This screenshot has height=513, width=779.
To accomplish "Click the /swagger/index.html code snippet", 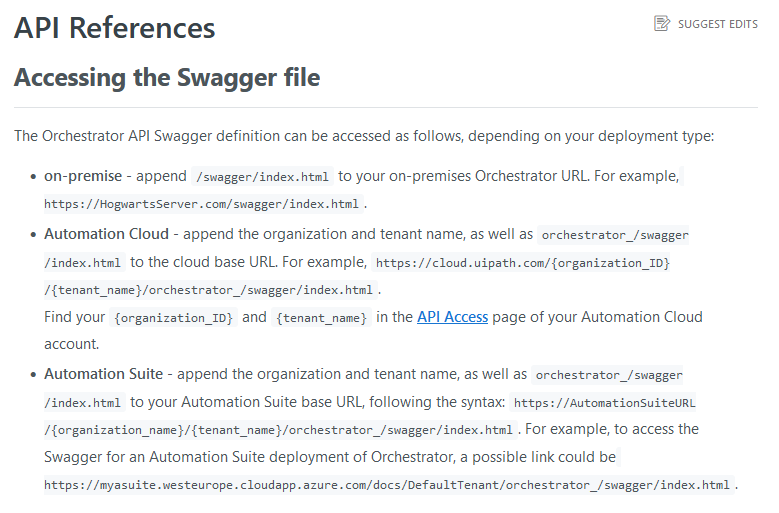I will [x=262, y=177].
